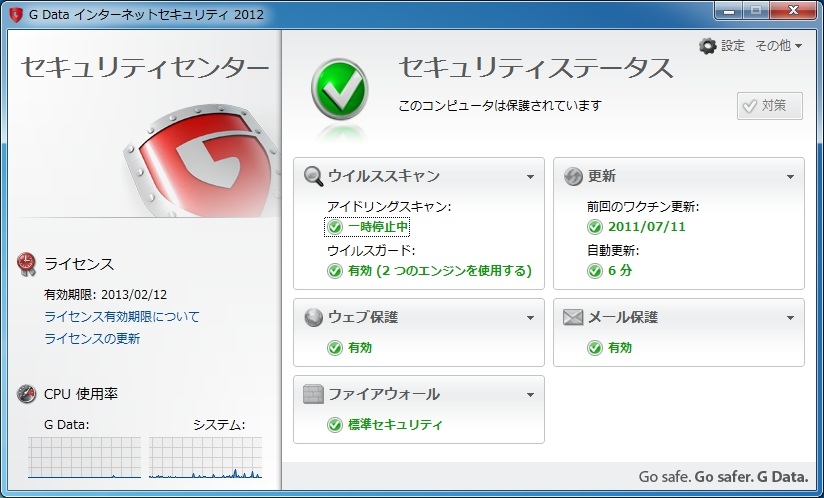
Task: Open ライセンスの更新 link
Action: (92, 339)
